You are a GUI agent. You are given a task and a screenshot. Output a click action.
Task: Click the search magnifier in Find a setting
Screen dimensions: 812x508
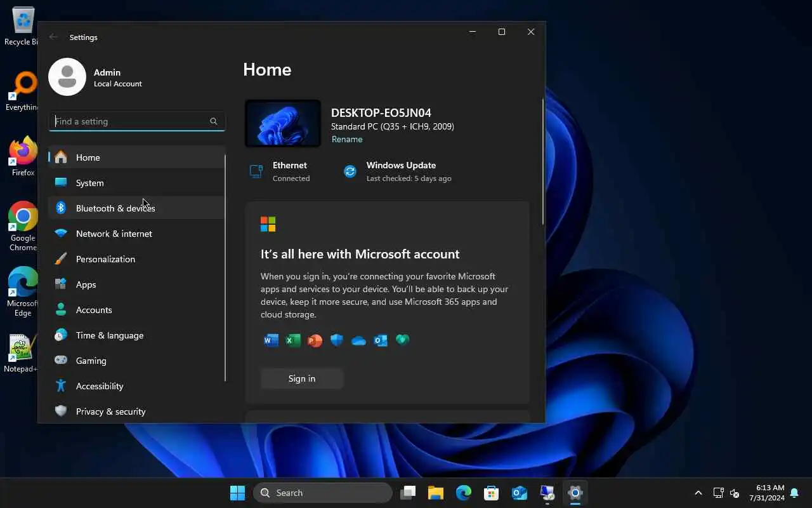click(x=214, y=121)
